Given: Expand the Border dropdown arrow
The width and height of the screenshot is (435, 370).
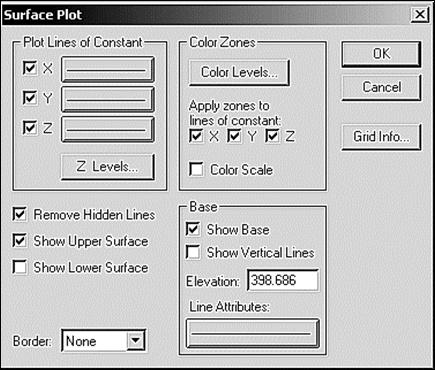Looking at the screenshot, I should coord(136,341).
